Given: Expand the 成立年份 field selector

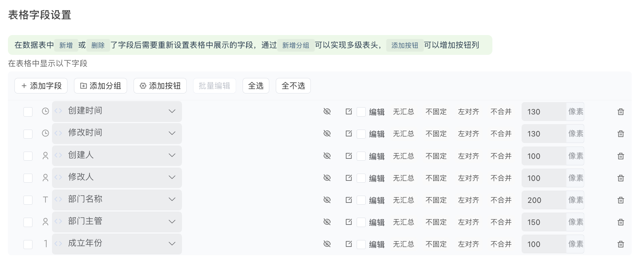Looking at the screenshot, I should point(172,244).
